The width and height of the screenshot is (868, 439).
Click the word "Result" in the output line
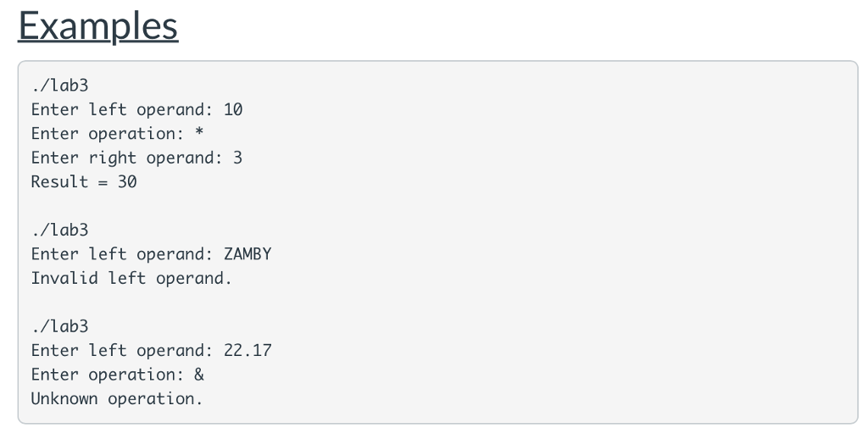pyautogui.click(x=59, y=181)
